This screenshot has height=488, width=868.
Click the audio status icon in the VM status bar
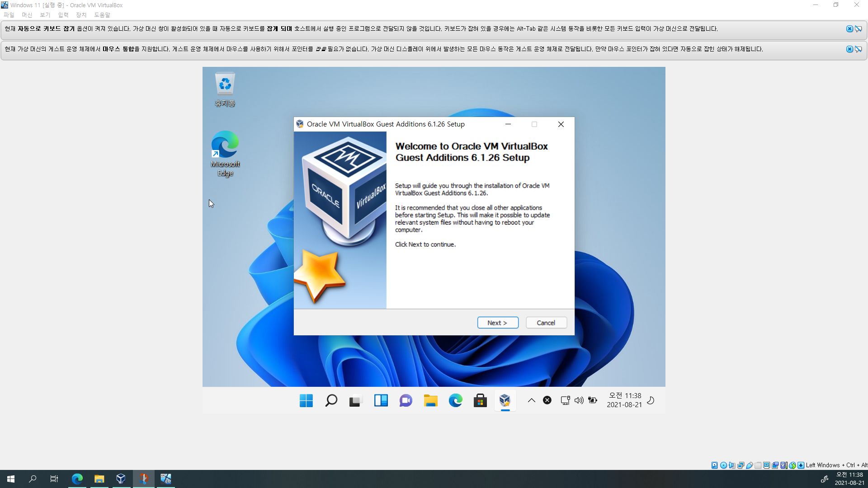732,465
